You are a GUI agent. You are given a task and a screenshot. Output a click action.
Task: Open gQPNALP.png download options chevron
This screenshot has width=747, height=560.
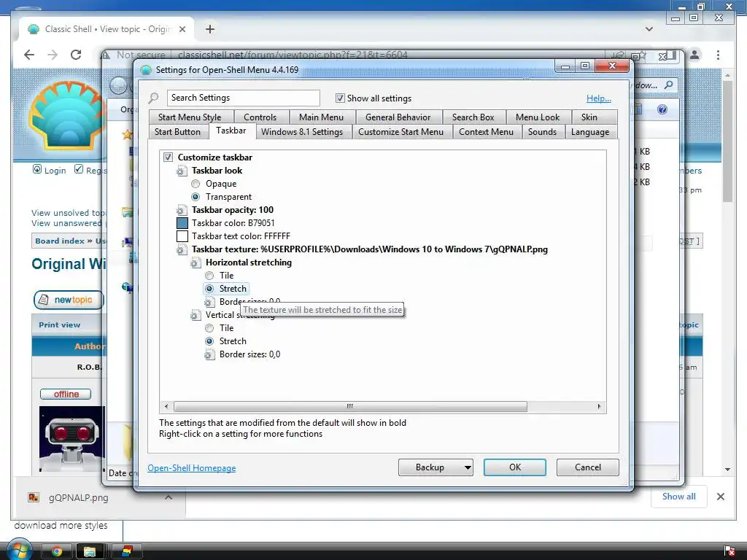(x=169, y=497)
